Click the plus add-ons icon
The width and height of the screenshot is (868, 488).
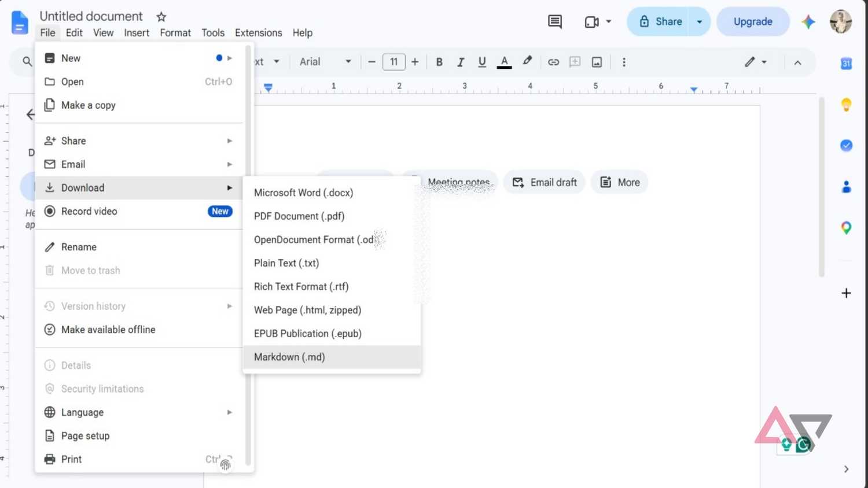point(846,293)
